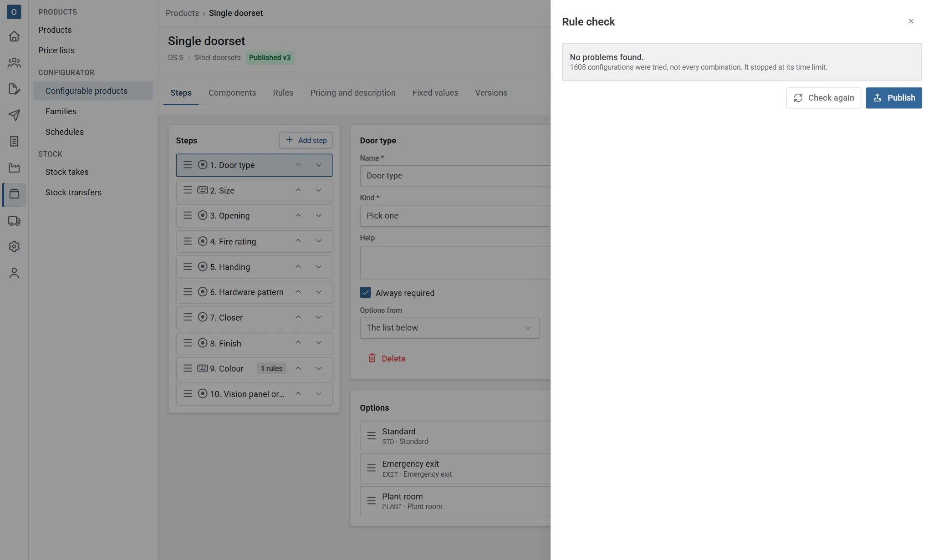Click the Publish button
The image size is (933, 560).
(x=893, y=98)
